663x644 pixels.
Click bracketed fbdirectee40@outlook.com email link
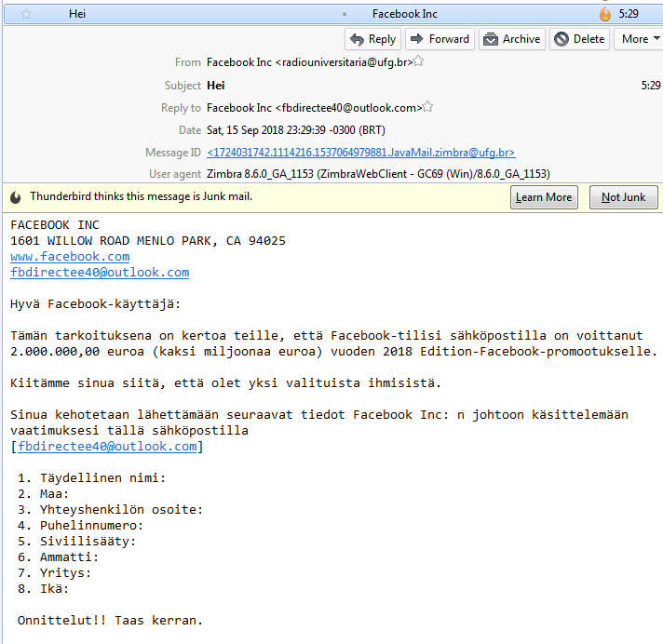tap(107, 446)
